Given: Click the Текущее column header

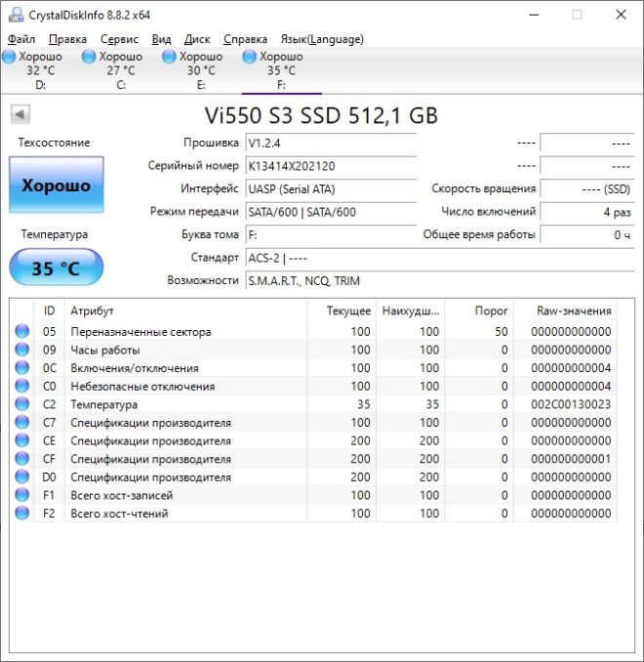Looking at the screenshot, I should pyautogui.click(x=342, y=310).
